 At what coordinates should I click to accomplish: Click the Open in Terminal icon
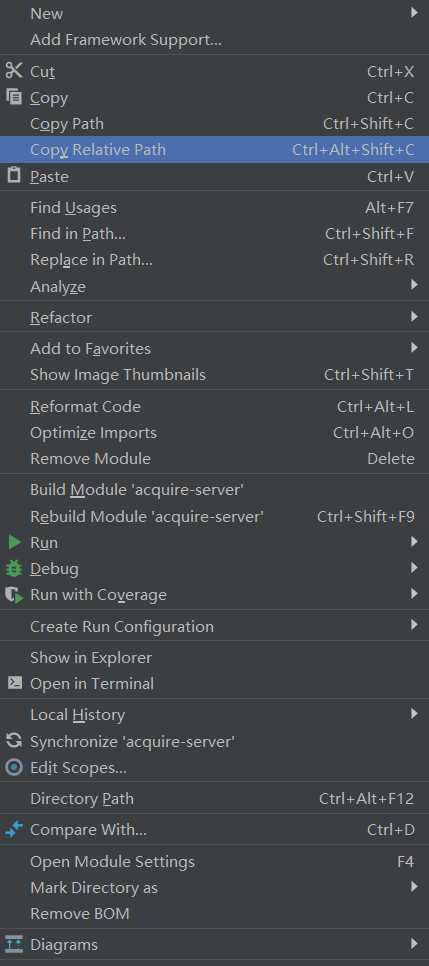14,683
